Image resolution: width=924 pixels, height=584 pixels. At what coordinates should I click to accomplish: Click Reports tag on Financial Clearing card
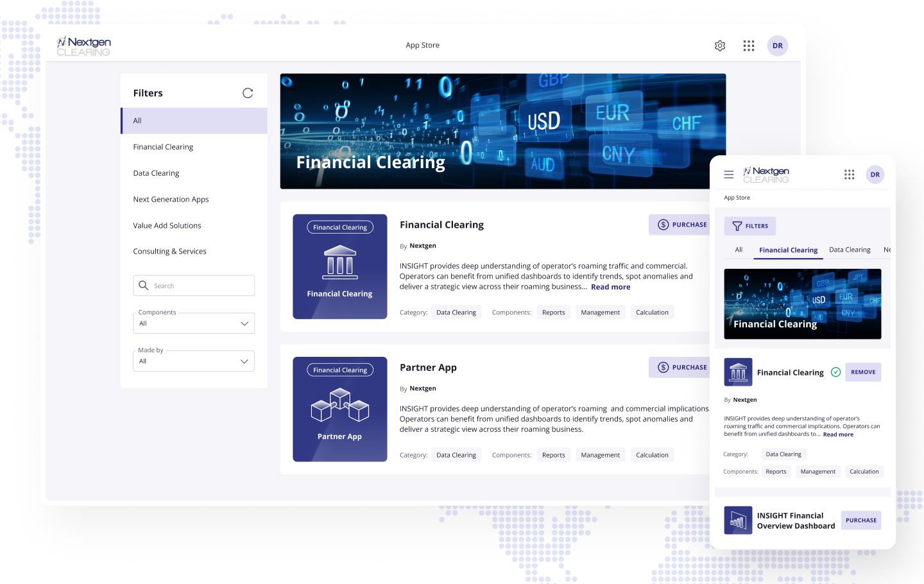[x=553, y=313]
